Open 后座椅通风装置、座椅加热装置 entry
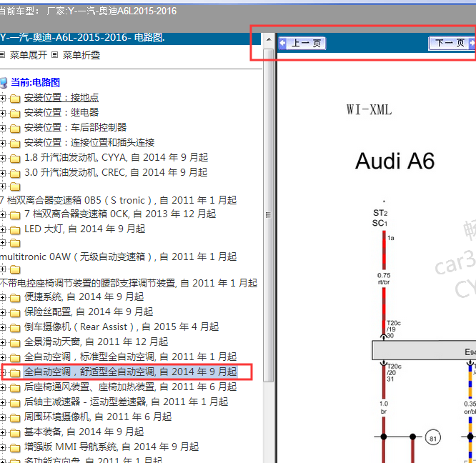476x463 pixels. click(x=131, y=387)
